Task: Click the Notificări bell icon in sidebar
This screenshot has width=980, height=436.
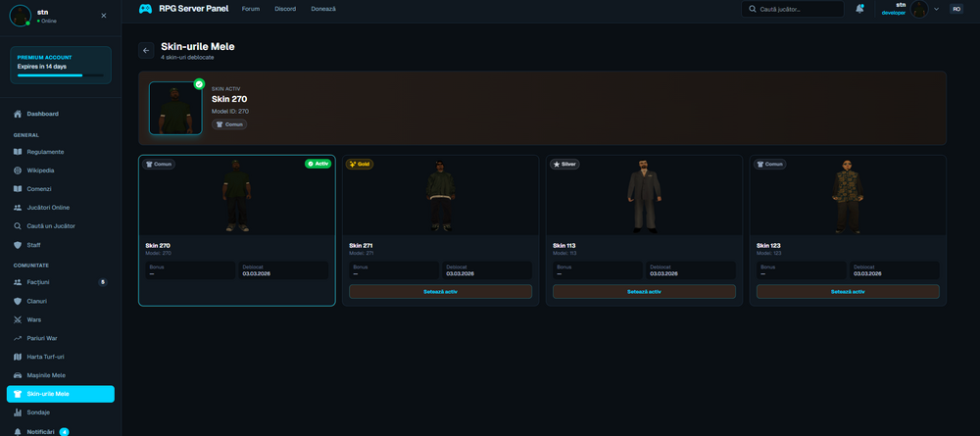Action: pos(18,432)
